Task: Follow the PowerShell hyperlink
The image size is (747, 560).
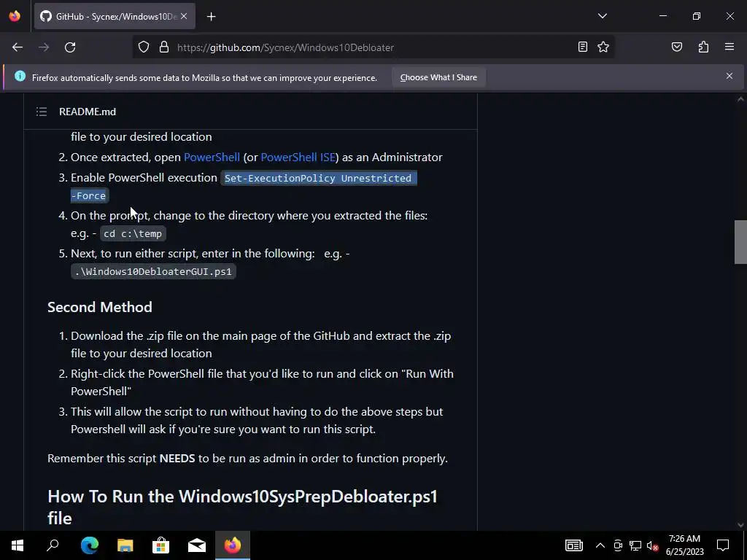Action: pos(212,157)
